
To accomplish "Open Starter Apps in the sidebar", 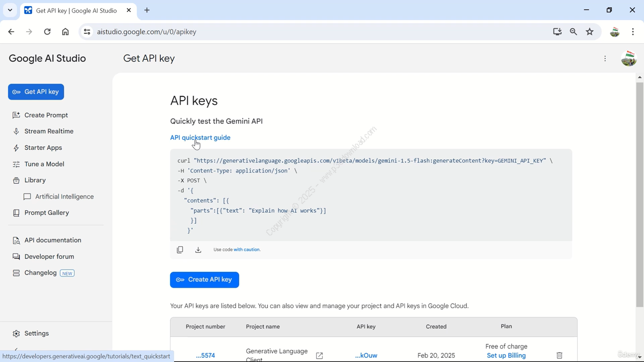I will coord(43,148).
